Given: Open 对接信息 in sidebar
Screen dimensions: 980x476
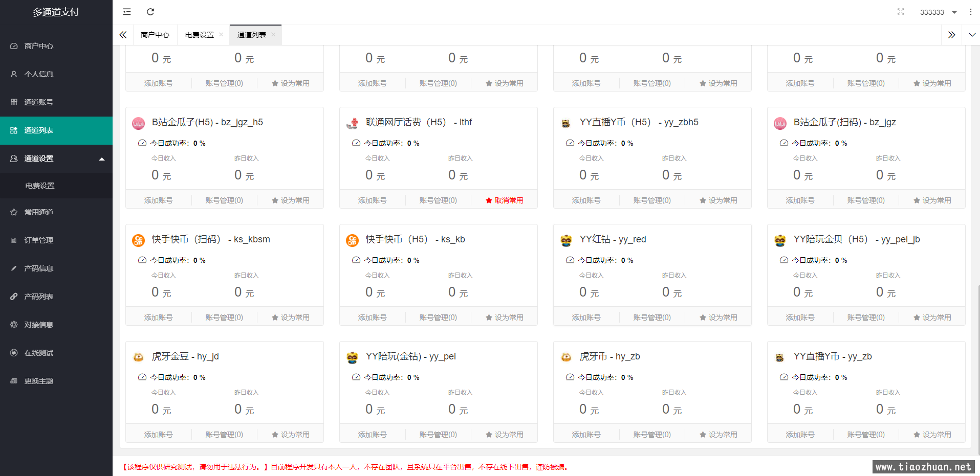Looking at the screenshot, I should tap(56, 325).
